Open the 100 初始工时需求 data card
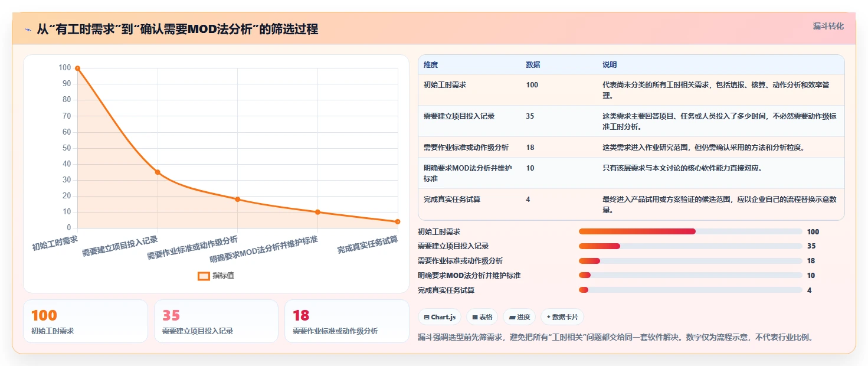 pyautogui.click(x=86, y=321)
